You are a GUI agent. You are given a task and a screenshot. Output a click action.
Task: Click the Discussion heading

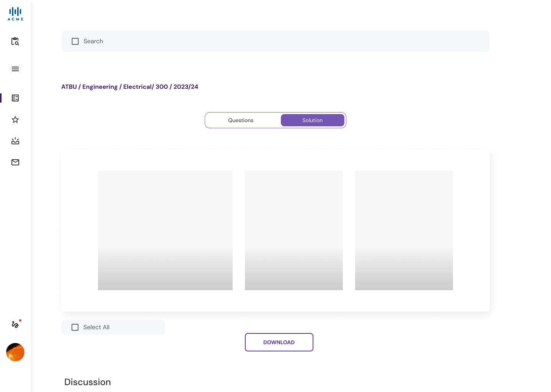pyautogui.click(x=88, y=382)
